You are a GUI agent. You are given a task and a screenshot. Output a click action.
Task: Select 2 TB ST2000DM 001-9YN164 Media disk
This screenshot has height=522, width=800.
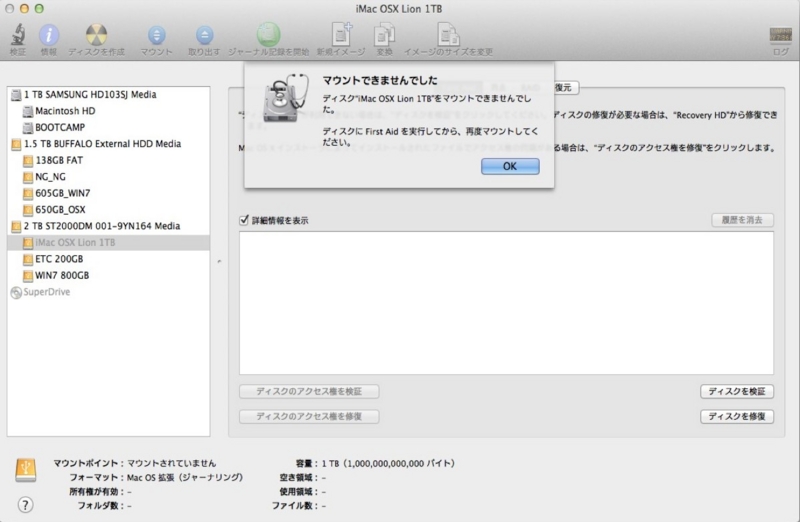tap(108, 226)
